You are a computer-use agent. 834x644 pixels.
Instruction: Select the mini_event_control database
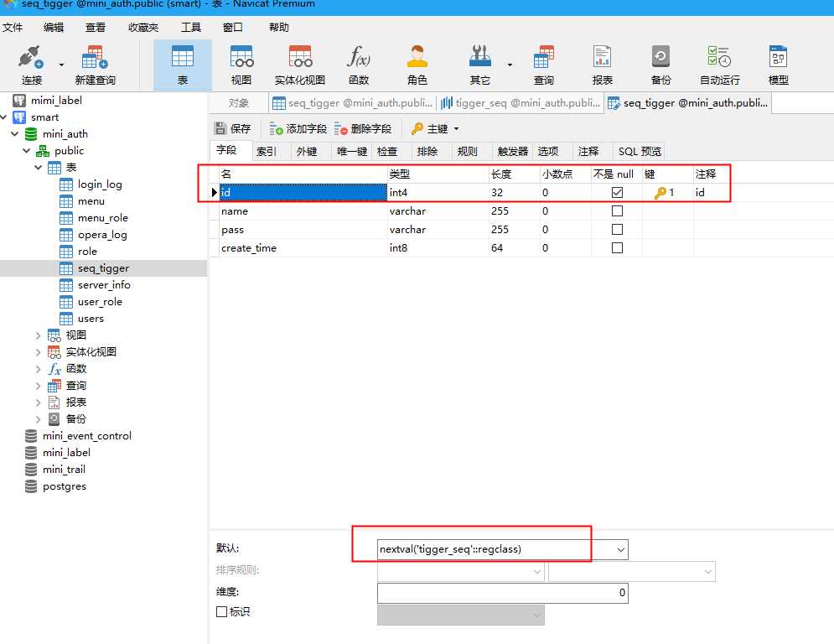point(86,435)
